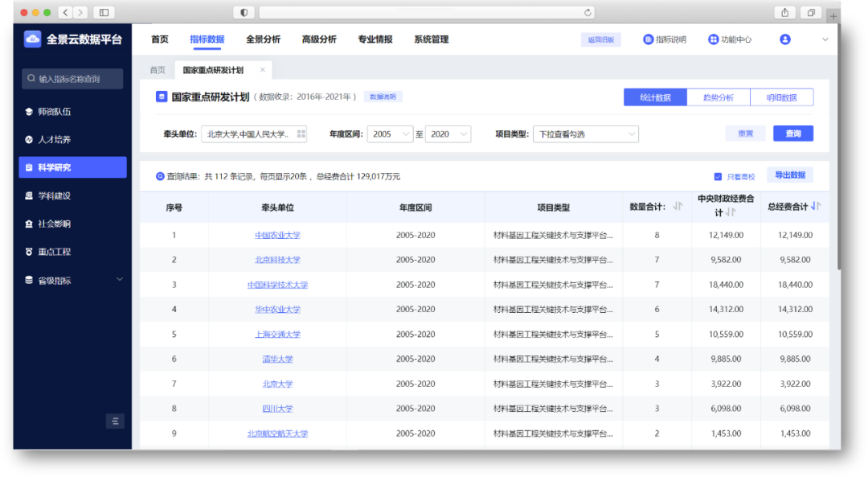Screen dimensions: 868x477
Task: Click the browser address bar
Action: (427, 12)
